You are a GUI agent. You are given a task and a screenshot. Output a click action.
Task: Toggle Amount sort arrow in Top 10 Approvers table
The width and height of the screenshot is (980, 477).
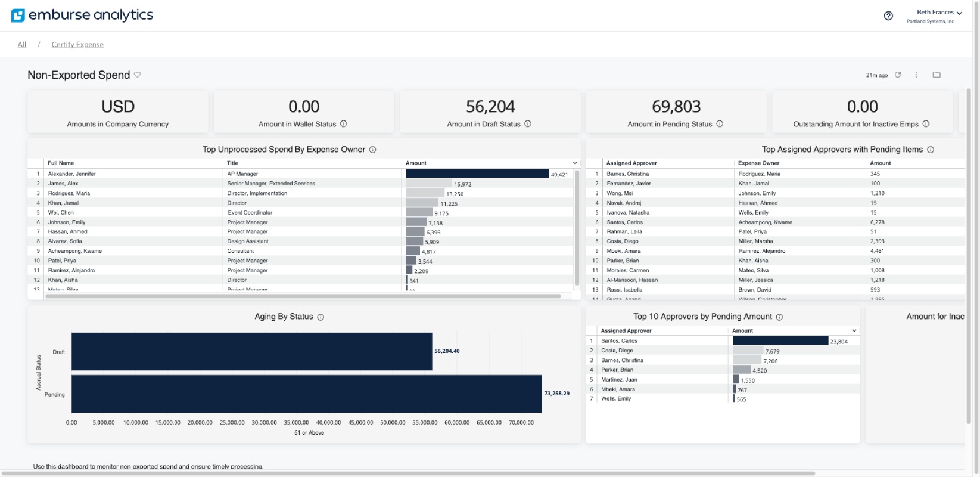pyautogui.click(x=854, y=330)
